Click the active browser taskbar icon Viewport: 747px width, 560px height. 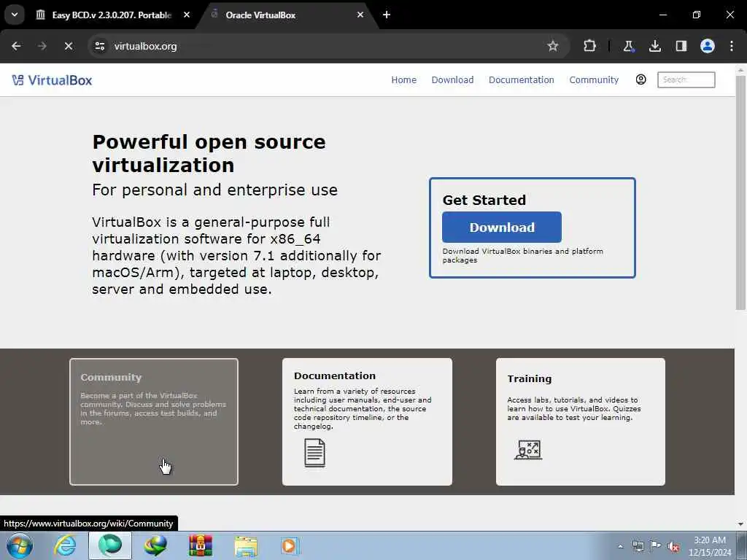coord(110,545)
